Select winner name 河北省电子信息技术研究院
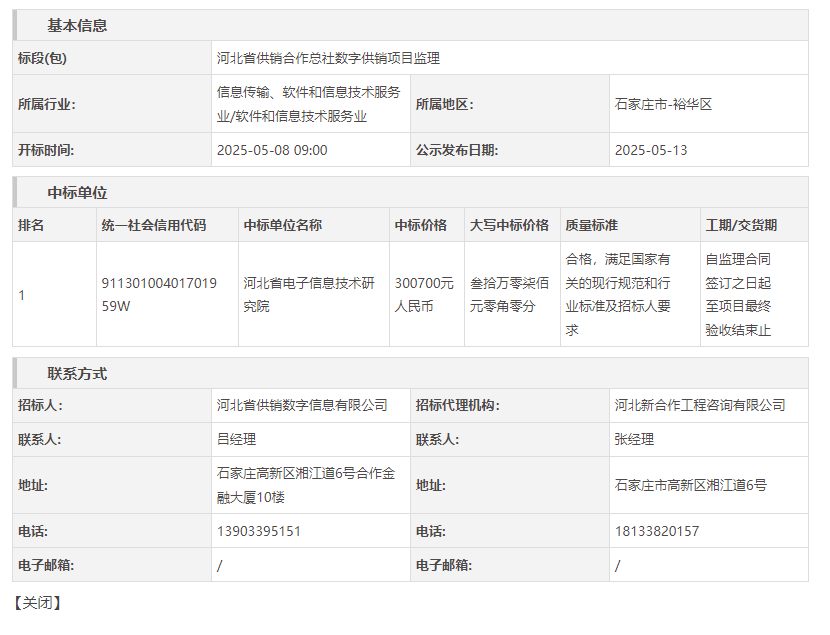The width and height of the screenshot is (830, 635). (x=309, y=295)
